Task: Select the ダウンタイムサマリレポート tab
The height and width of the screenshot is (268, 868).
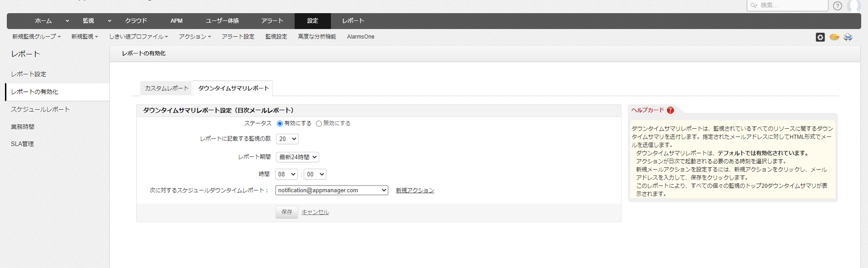Action: click(x=233, y=88)
